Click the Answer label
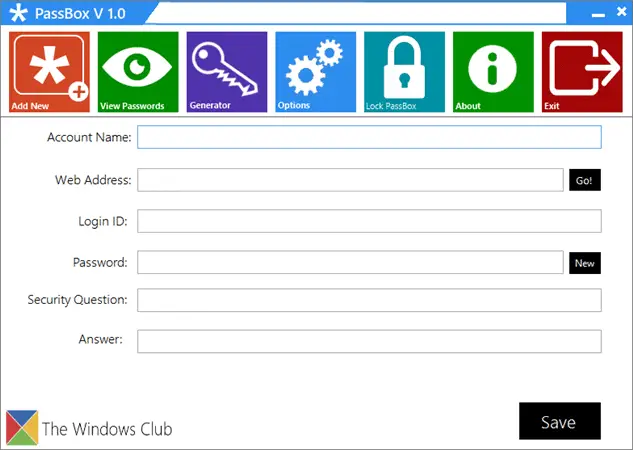633x450 pixels. pyautogui.click(x=101, y=339)
